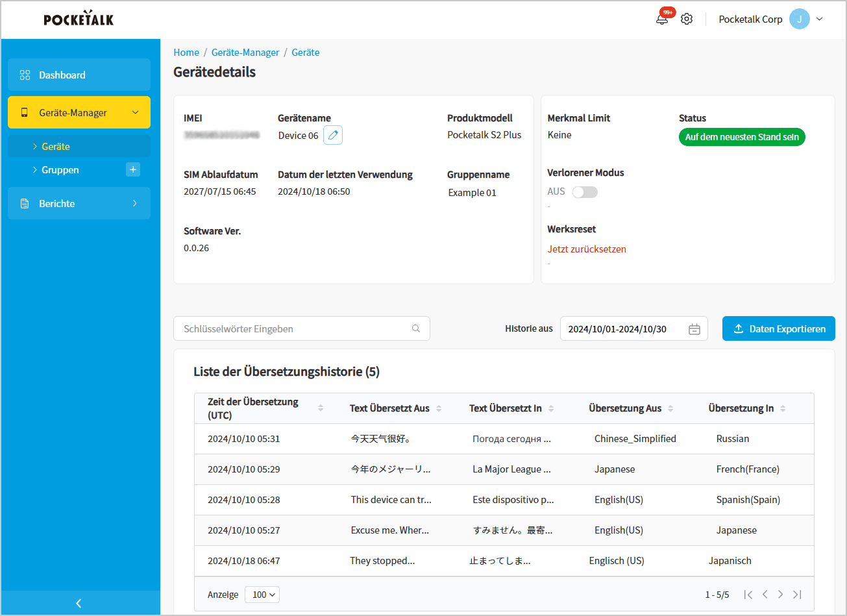Viewport: 847px width, 616px height.
Task: Collapse the Geräte-Manager chevron
Action: tap(135, 112)
